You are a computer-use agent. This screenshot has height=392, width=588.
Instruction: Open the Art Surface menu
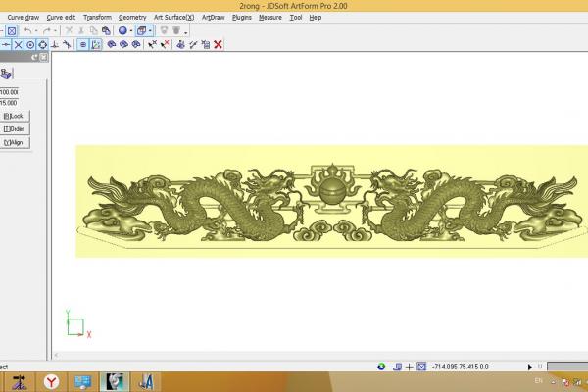click(x=174, y=17)
